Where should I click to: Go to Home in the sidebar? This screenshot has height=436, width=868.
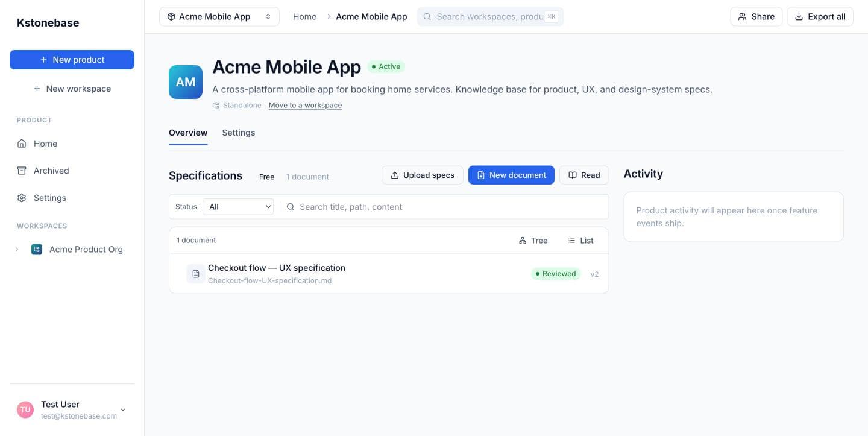tap(72, 144)
